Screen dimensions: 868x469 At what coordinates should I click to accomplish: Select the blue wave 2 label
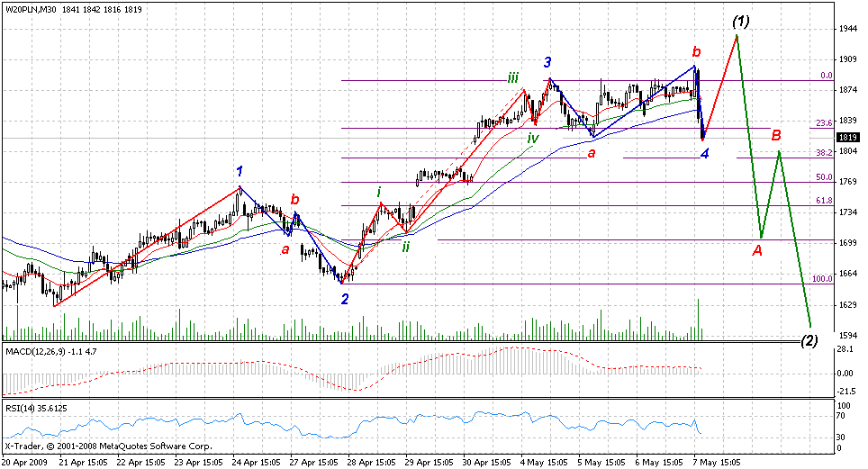[345, 300]
